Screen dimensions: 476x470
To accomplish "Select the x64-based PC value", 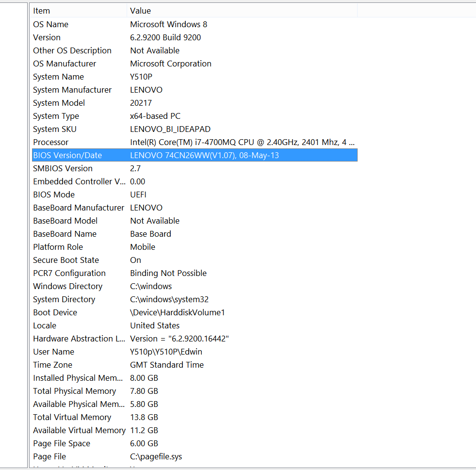I will click(155, 116).
